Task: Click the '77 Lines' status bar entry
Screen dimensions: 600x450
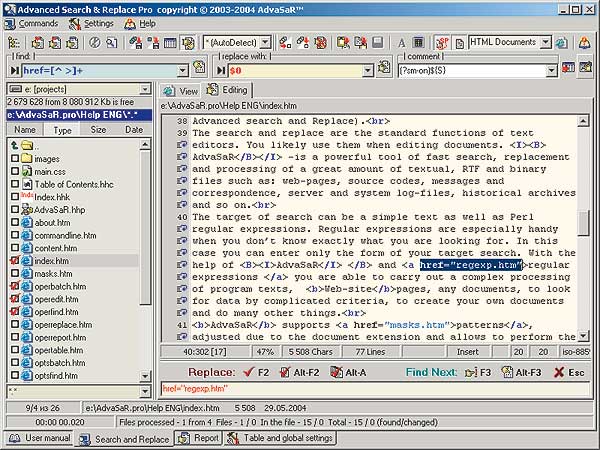Action: (370, 352)
